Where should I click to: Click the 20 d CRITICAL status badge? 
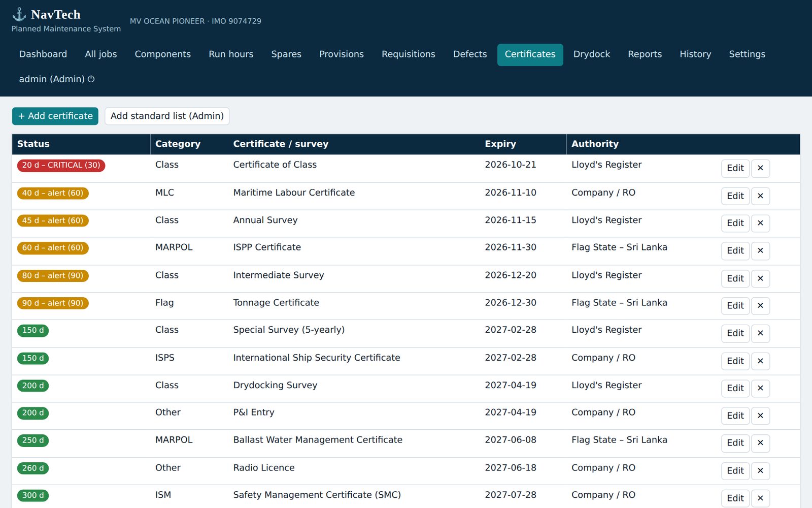click(x=61, y=166)
